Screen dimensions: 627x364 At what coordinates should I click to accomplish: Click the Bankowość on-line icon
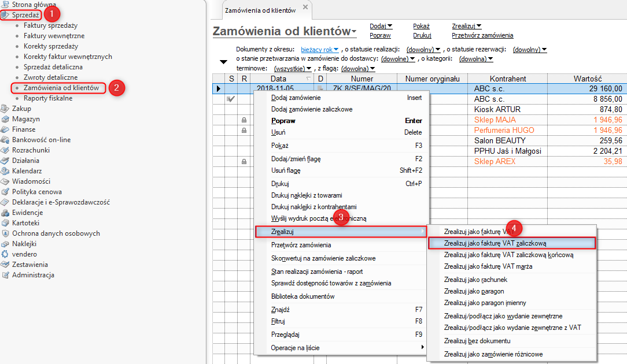[x=5, y=139]
